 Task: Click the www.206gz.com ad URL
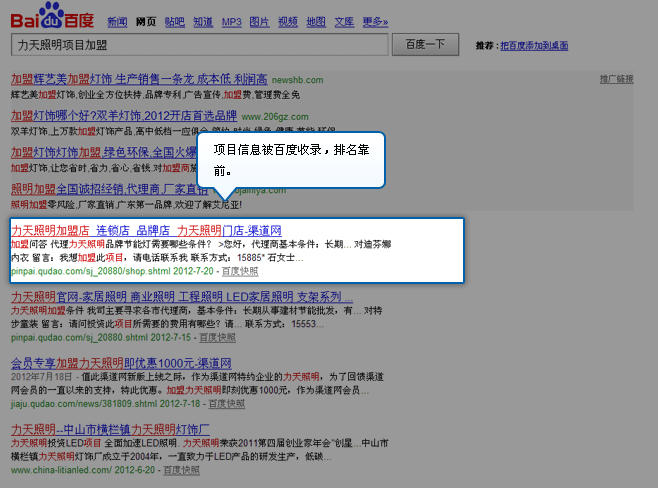[275, 117]
